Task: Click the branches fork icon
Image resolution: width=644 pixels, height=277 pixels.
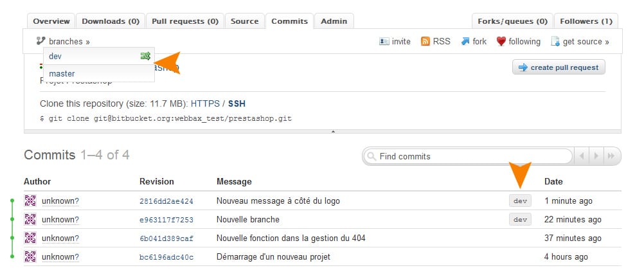Action: pos(41,42)
